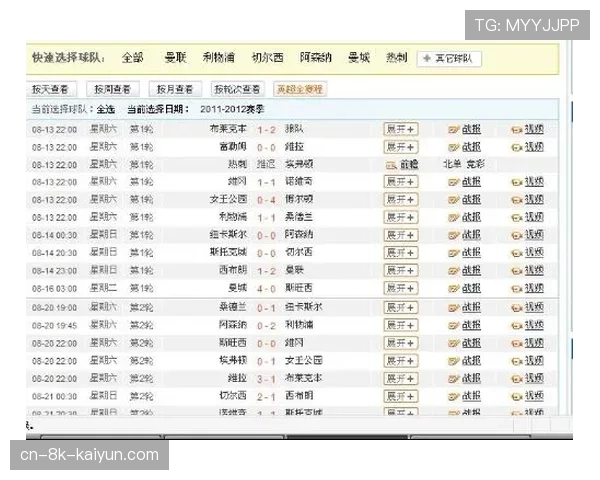600x480 pixels.
Task: Expand 展开+ for 女王公园 vs 博尔顿 match
Action: [x=401, y=199]
